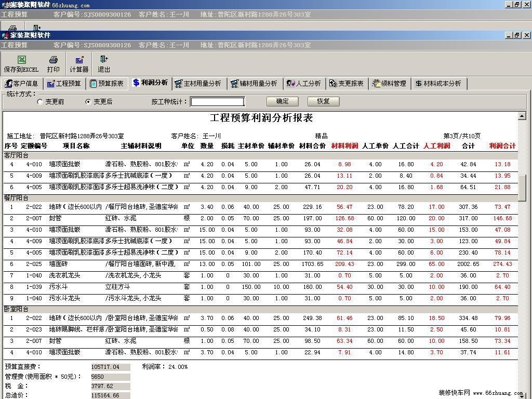Click the 管理费 value 5650
This screenshot has width=532, height=399.
[110, 377]
